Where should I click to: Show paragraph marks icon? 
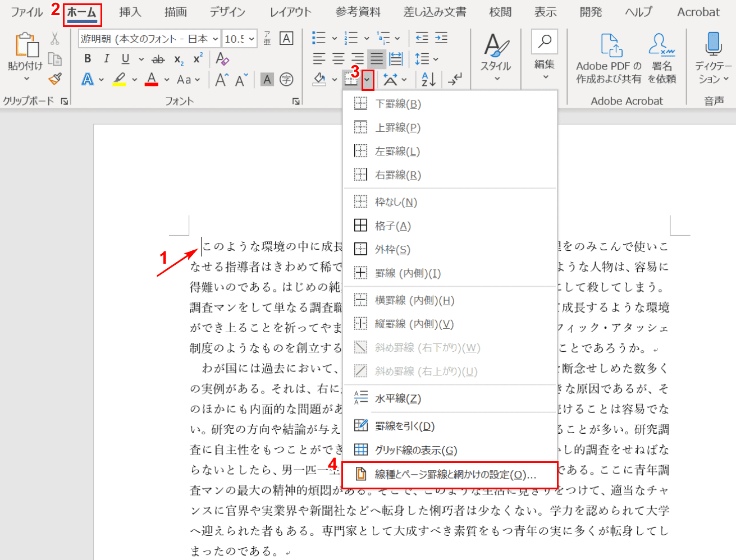[455, 80]
